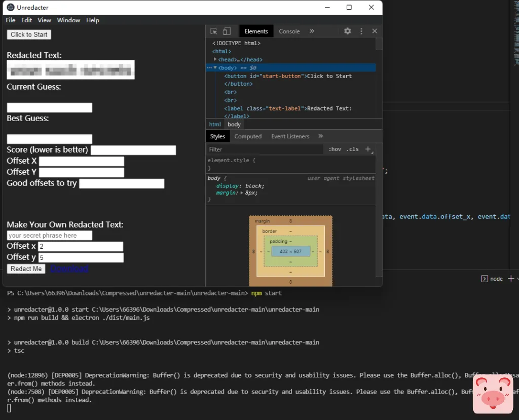Show more DevTools panel tabs
519x420 pixels.
pos(312,31)
